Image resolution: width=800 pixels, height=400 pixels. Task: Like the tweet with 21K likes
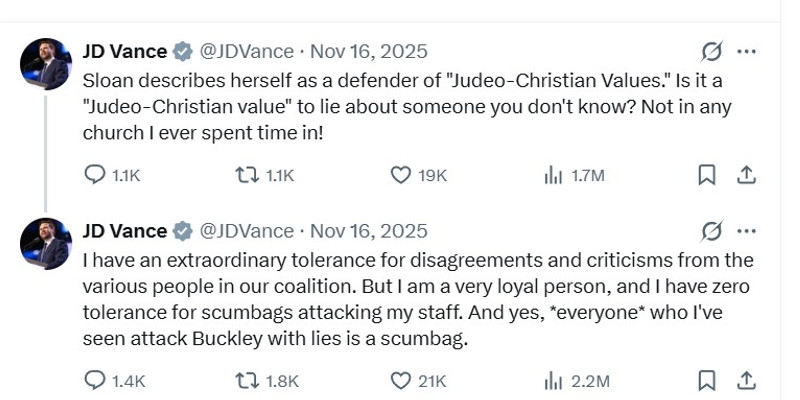coord(401,380)
